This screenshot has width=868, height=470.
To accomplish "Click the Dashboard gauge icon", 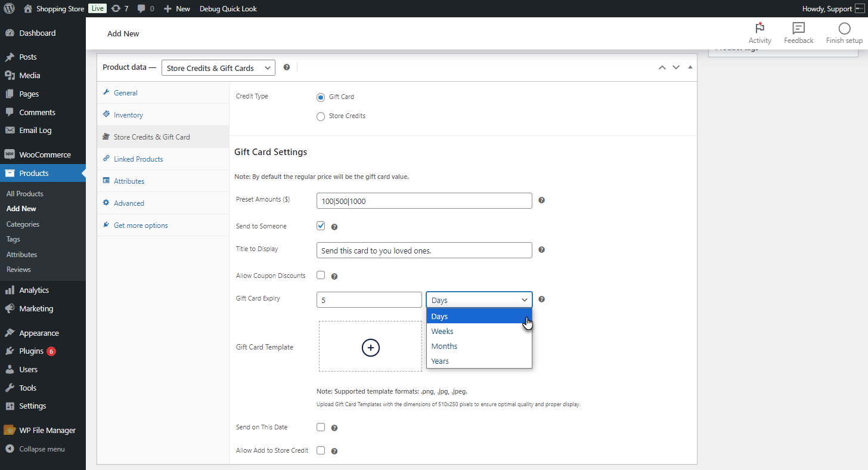I will pyautogui.click(x=10, y=33).
